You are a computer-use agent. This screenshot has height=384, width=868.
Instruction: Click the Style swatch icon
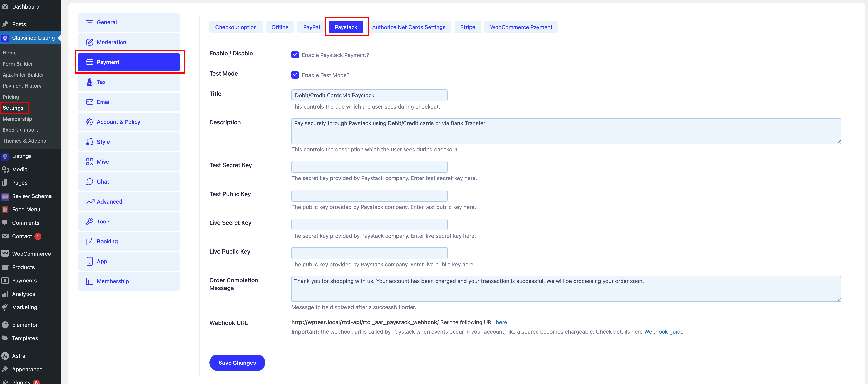[x=89, y=141]
